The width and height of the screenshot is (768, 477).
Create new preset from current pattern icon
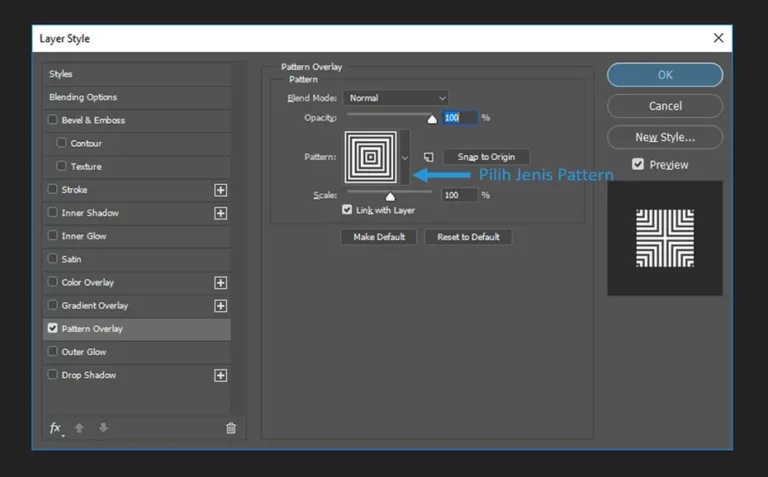click(429, 157)
